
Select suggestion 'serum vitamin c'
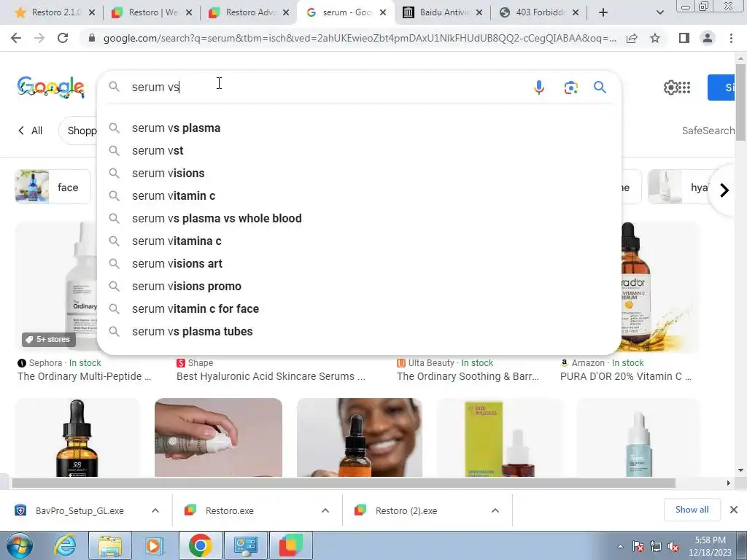359,195
